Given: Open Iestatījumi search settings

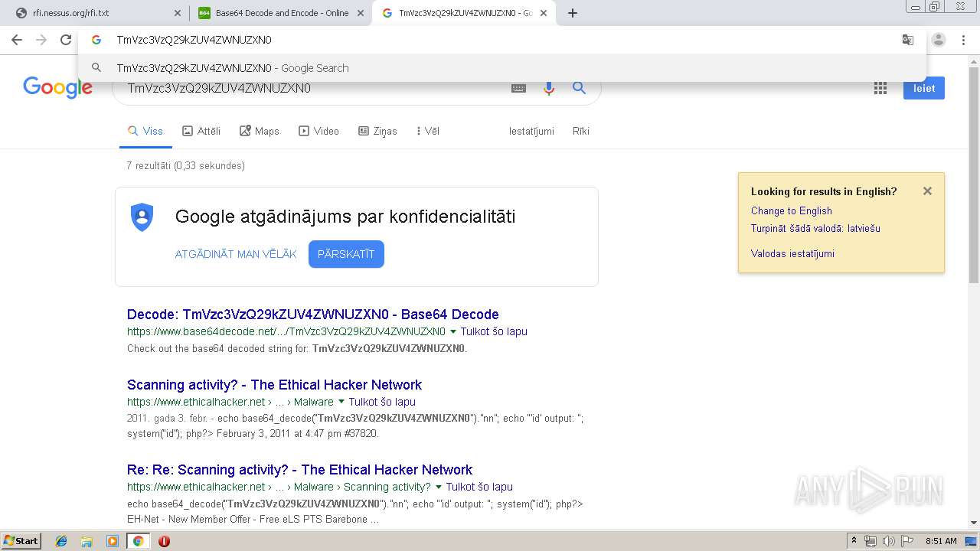Looking at the screenshot, I should point(531,131).
